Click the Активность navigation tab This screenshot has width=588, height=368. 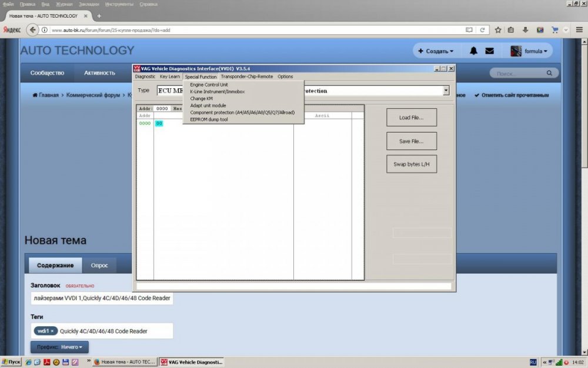[x=99, y=73]
